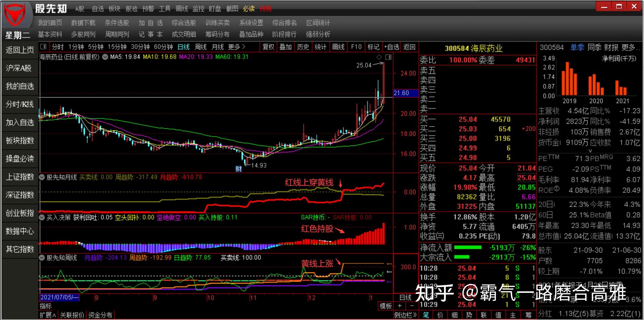Expand the small arrow under 货币金 row

(x=590, y=151)
